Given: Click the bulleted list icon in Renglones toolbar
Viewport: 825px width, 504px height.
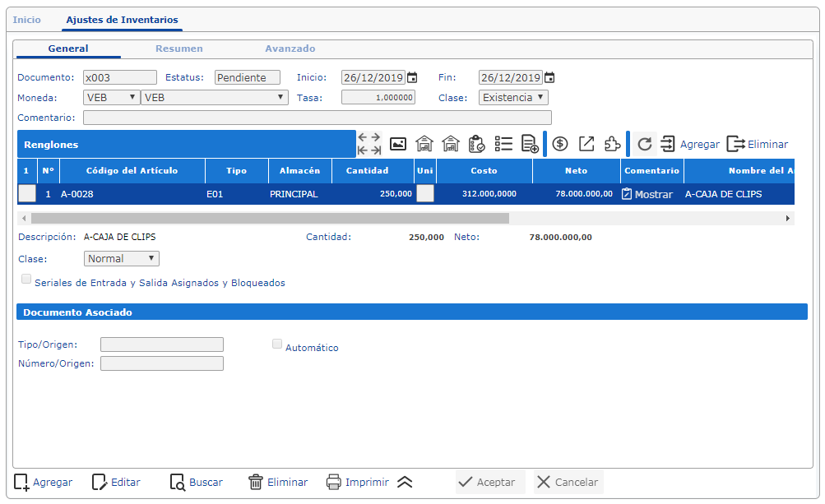Looking at the screenshot, I should [503, 144].
